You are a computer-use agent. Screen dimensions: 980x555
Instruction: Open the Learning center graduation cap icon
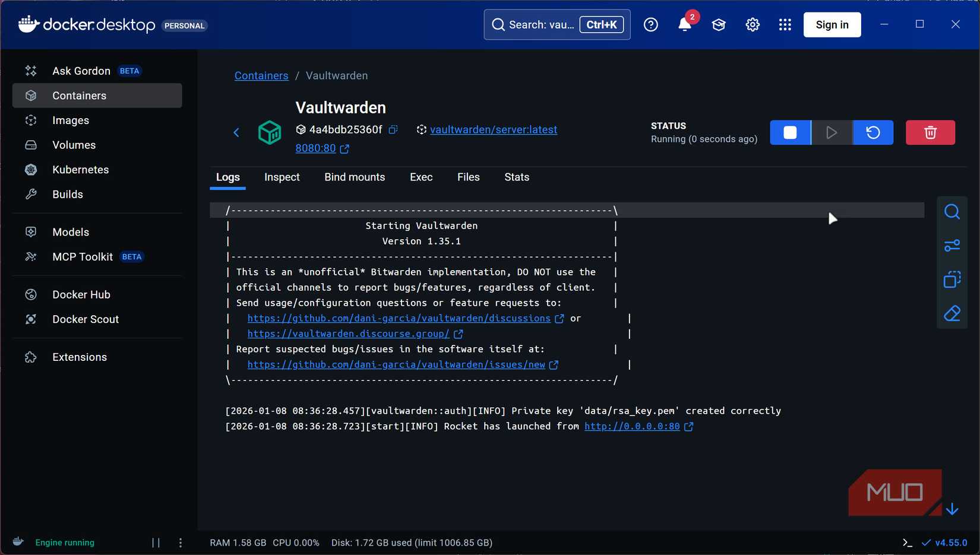tap(719, 25)
